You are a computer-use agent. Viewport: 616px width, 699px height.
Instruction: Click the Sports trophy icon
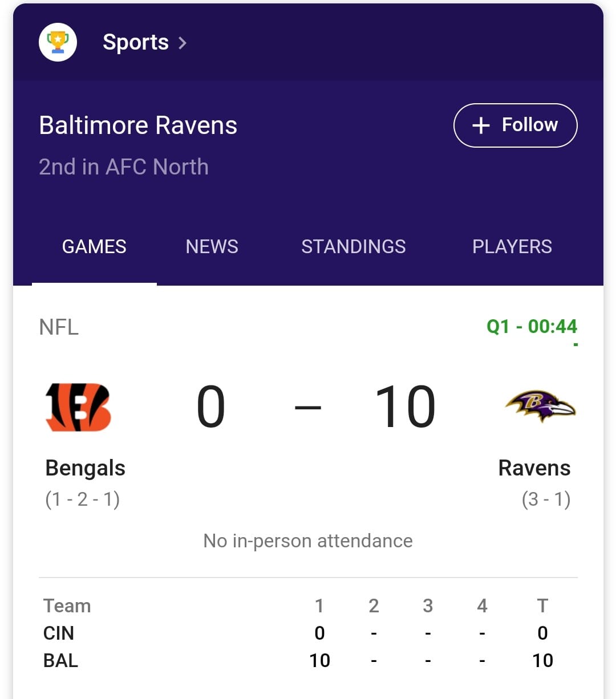[58, 42]
